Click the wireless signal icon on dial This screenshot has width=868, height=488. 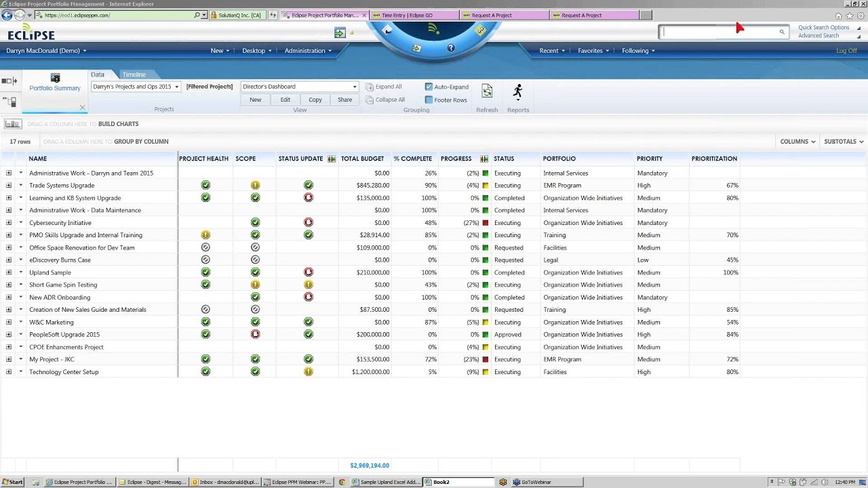(x=434, y=29)
